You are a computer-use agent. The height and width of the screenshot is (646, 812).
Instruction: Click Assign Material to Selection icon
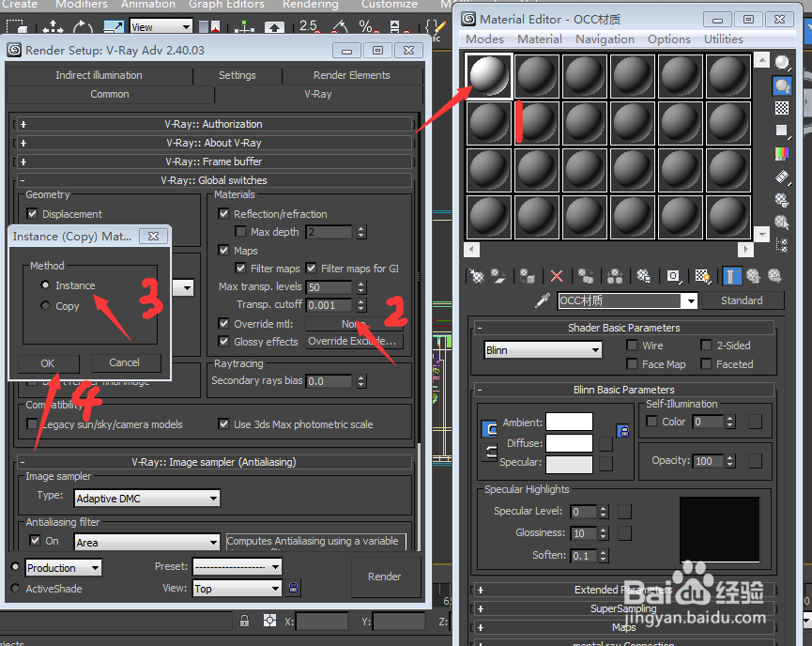pyautogui.click(x=528, y=276)
